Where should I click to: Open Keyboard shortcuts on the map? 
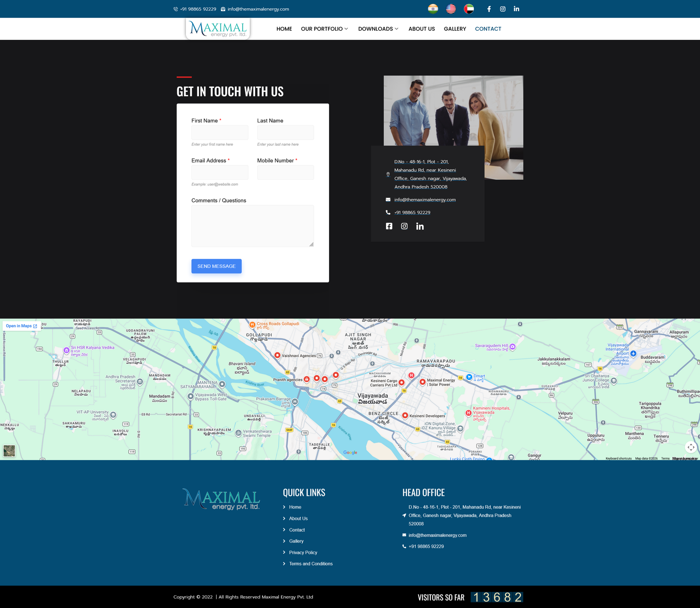[x=619, y=458]
